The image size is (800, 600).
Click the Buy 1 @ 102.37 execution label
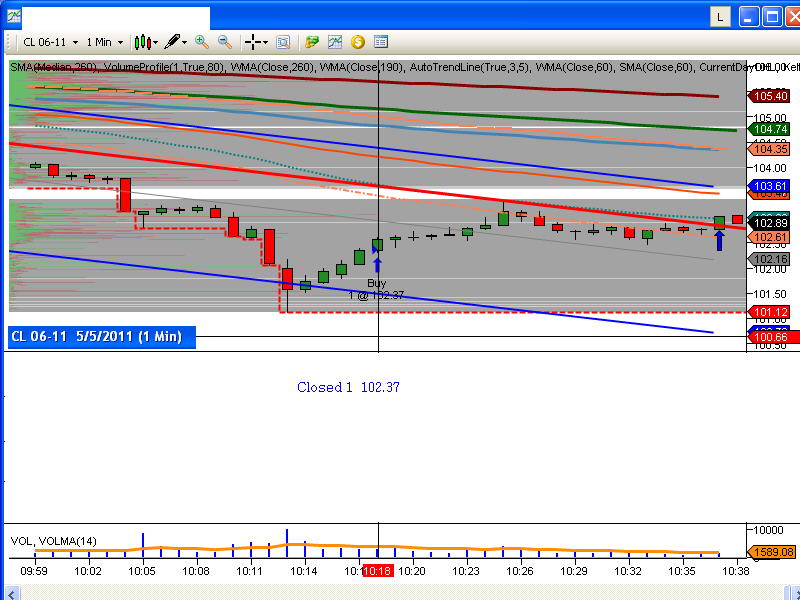(377, 289)
